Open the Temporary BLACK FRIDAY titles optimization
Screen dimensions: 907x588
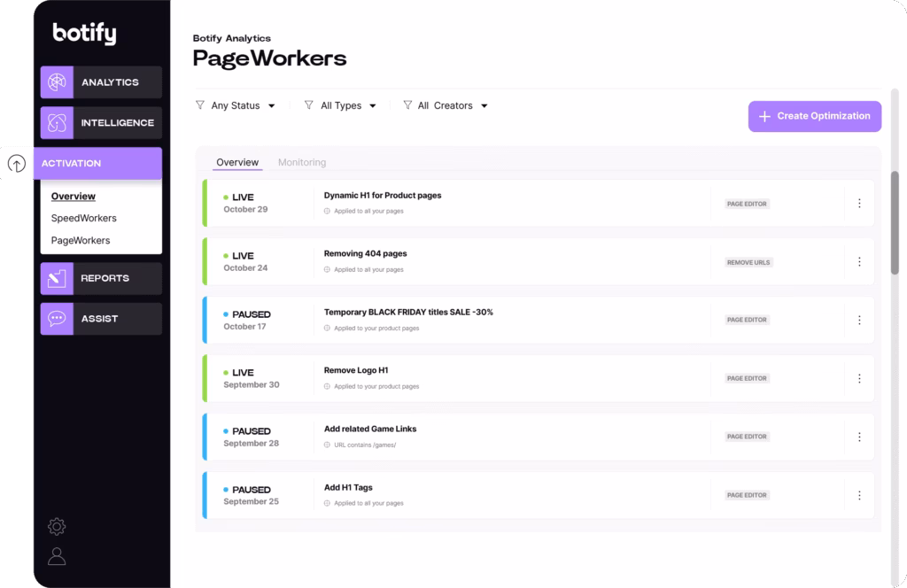408,313
